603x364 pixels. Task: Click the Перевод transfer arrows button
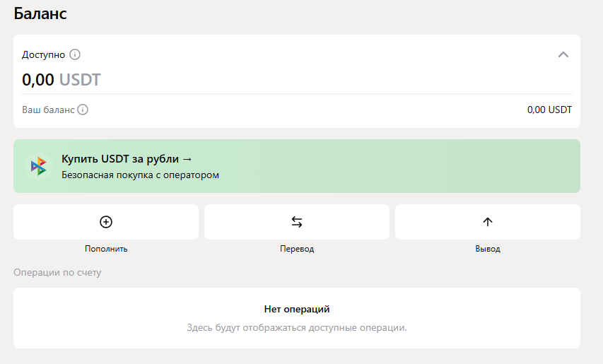296,222
